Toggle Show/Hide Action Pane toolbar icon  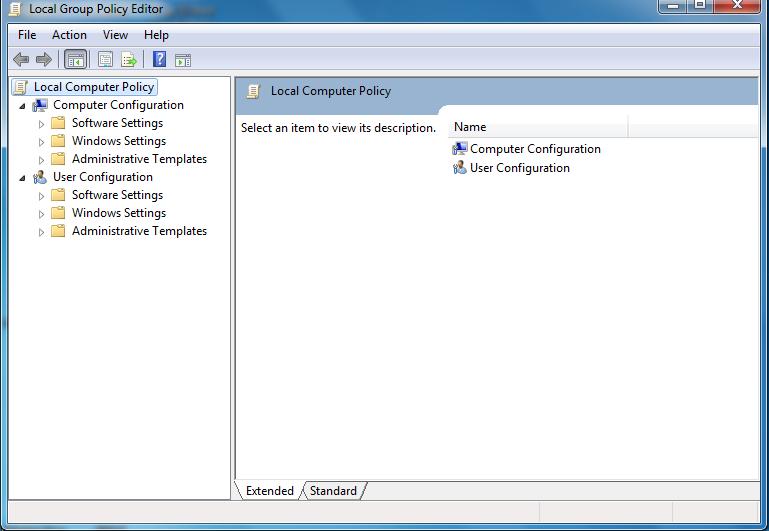[183, 60]
